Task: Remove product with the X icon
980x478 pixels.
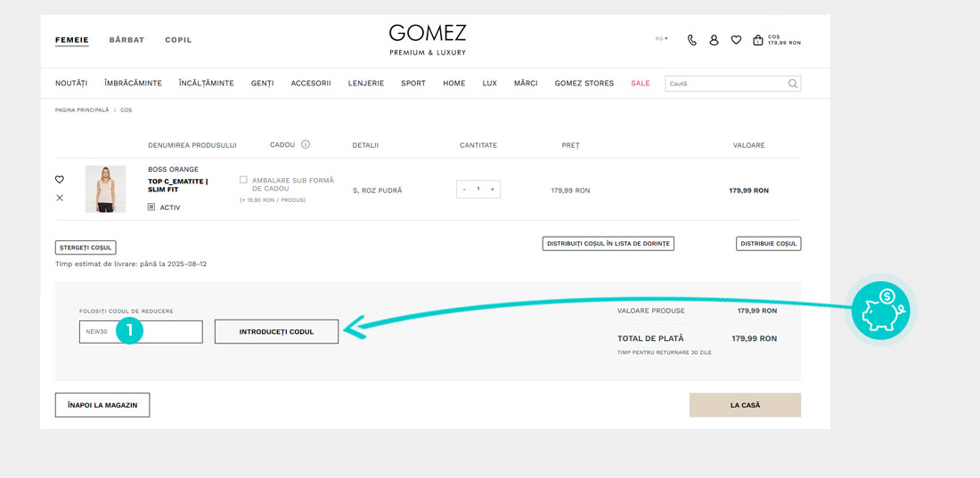Action: 60,198
